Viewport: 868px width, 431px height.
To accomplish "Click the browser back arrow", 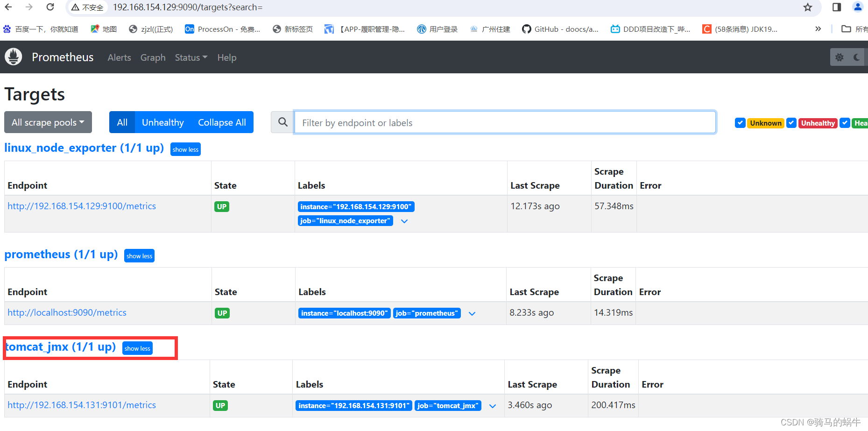I will (8, 7).
